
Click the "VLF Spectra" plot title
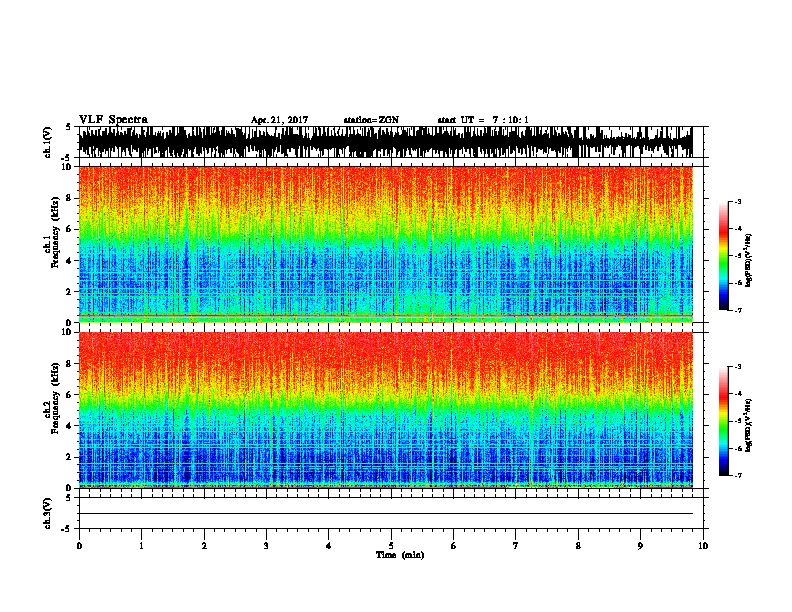tap(113, 119)
